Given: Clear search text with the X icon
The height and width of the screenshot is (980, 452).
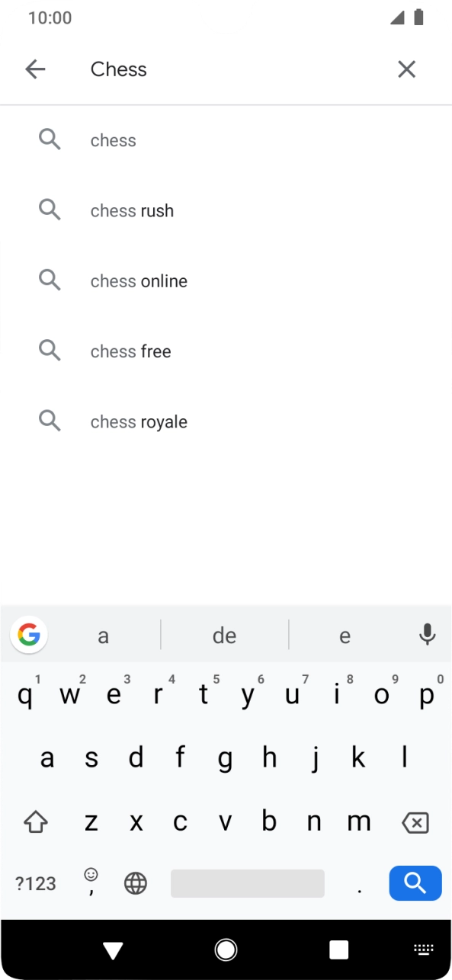Looking at the screenshot, I should tap(407, 69).
